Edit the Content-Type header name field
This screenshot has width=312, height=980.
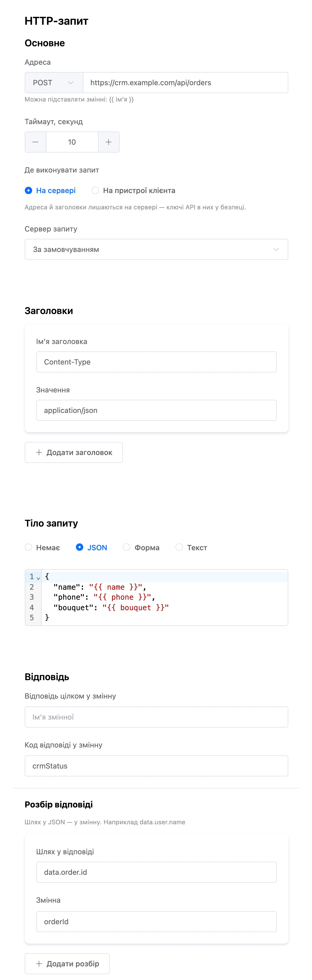tap(156, 362)
